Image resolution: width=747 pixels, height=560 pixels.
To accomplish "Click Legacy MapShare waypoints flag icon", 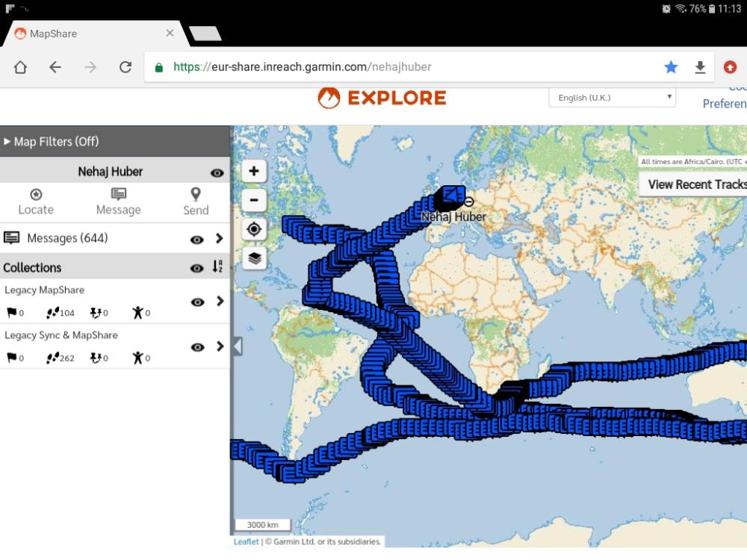I will [11, 312].
